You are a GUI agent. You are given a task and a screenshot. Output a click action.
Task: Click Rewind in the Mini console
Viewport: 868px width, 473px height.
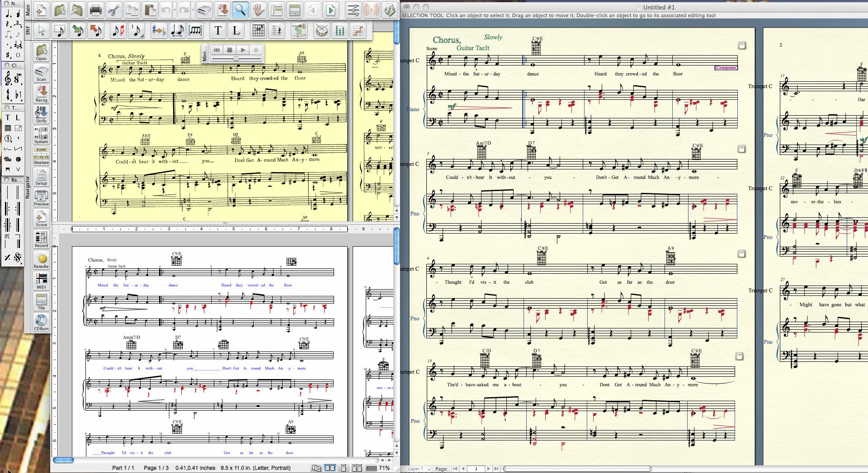[217, 50]
